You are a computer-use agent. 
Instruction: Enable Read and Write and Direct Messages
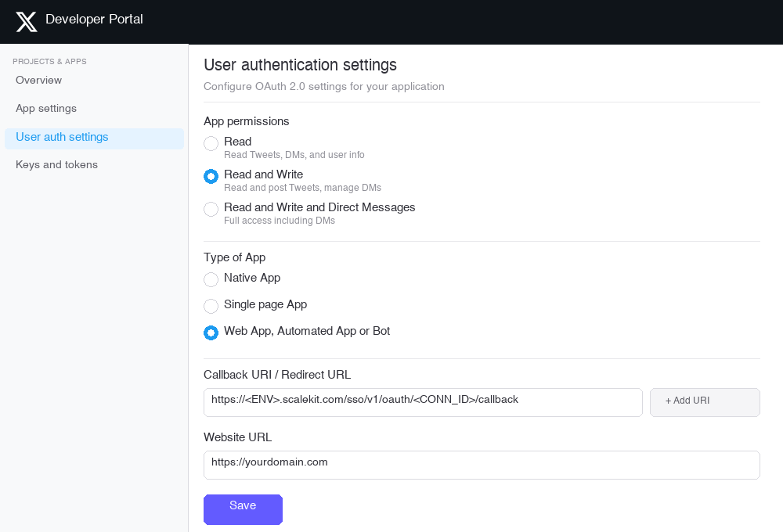211,209
